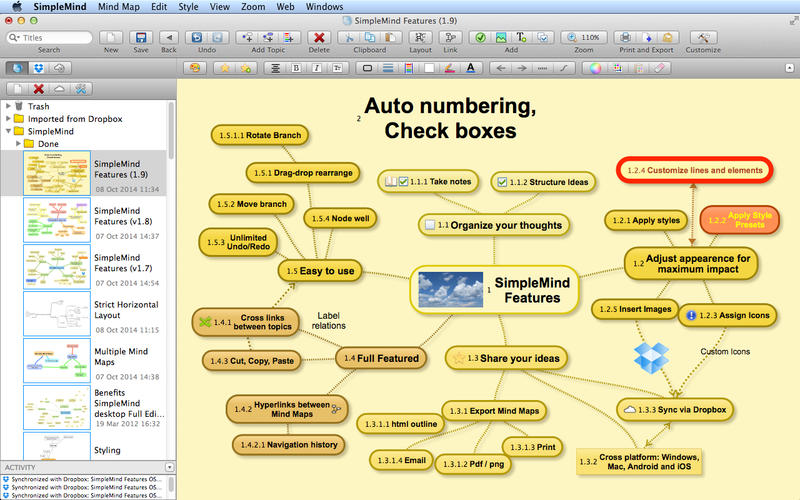Click the Save floppy disk icon
The width and height of the screenshot is (800, 500).
click(141, 37)
